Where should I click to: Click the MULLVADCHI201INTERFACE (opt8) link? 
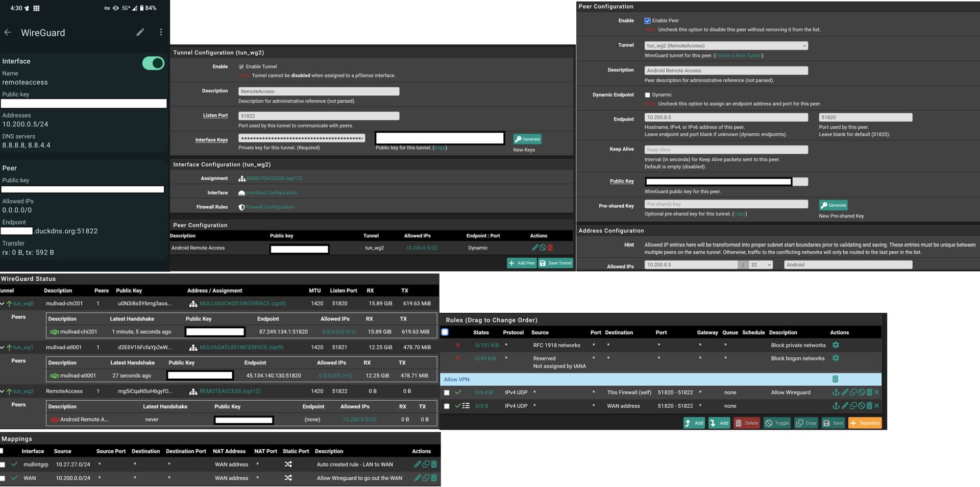coord(242,303)
